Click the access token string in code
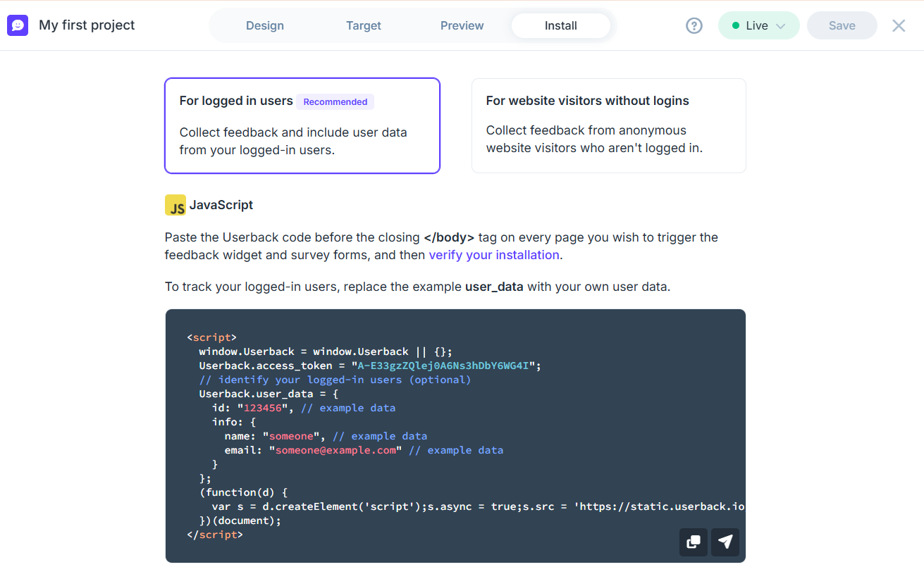The image size is (924, 574). click(445, 366)
